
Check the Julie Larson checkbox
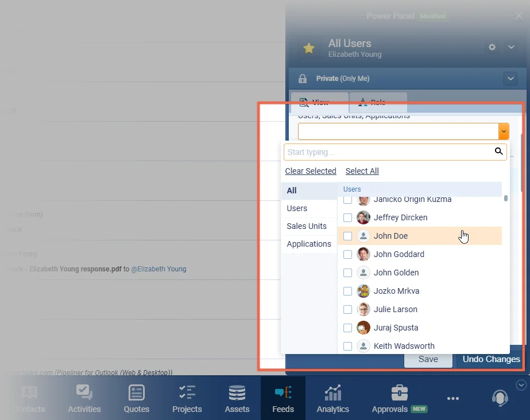[x=347, y=310]
